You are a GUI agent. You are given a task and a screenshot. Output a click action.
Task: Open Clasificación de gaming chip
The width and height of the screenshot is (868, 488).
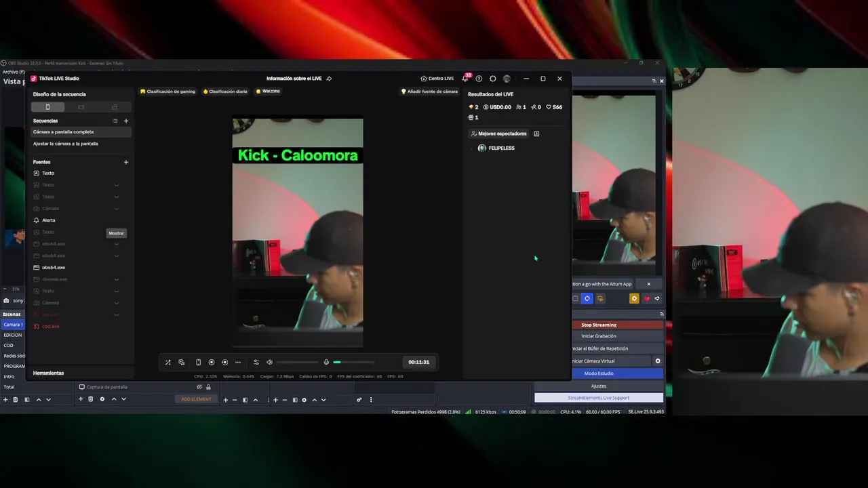[167, 91]
